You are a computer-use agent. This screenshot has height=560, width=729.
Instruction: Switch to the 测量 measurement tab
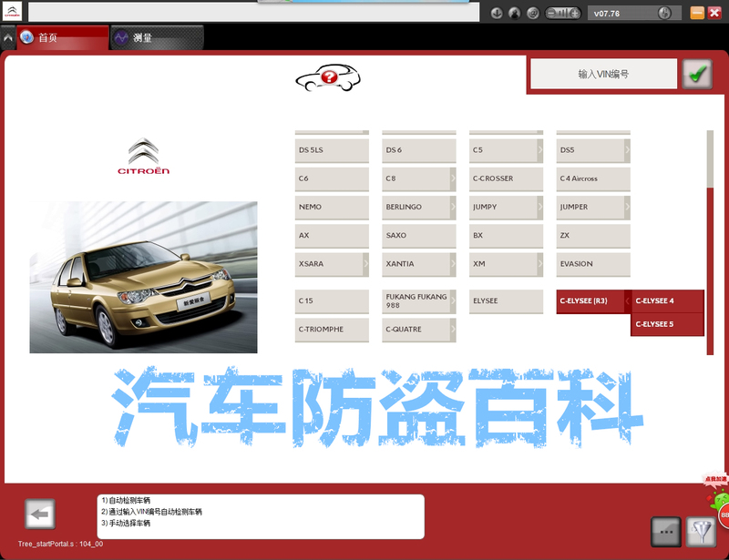pyautogui.click(x=157, y=37)
